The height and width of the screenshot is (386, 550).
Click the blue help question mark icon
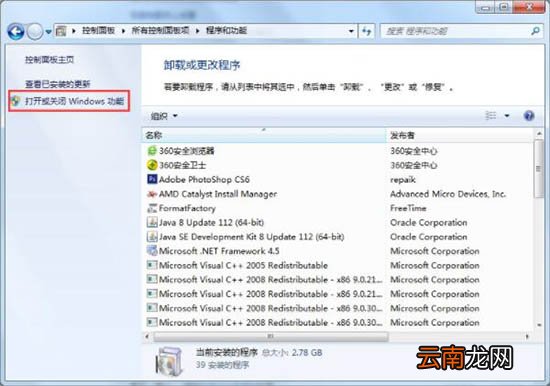point(529,115)
